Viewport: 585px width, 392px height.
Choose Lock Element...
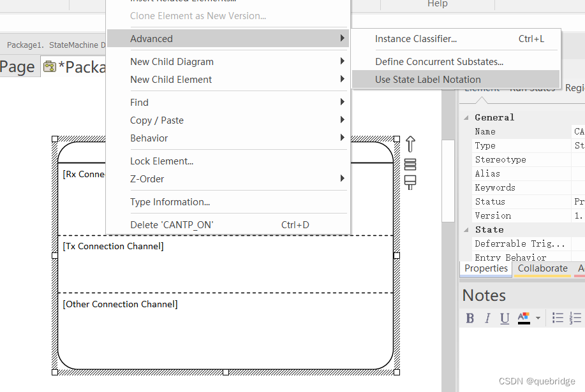click(x=228, y=161)
